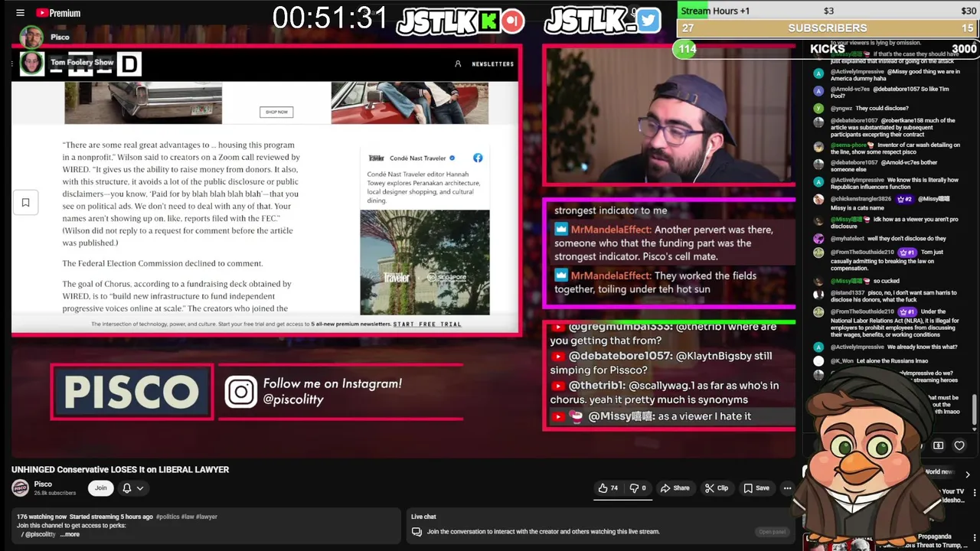
Task: Click the live chat speech bubble icon
Action: 416,532
